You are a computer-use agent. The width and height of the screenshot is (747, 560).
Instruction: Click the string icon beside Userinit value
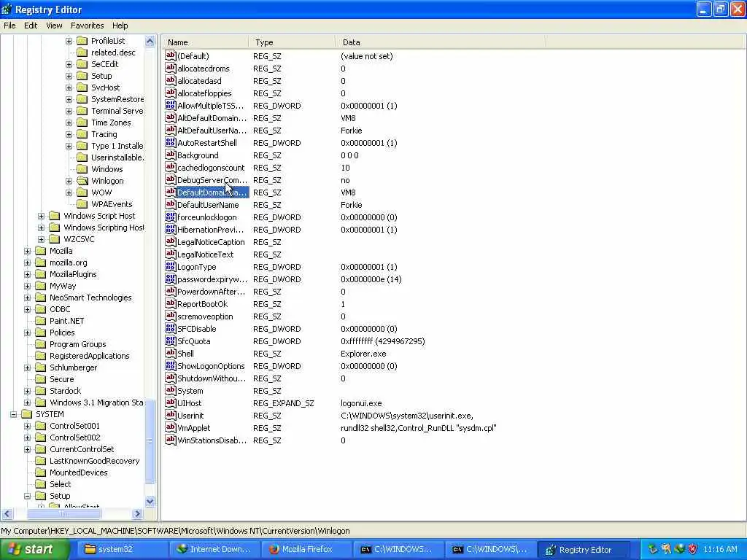tap(171, 415)
